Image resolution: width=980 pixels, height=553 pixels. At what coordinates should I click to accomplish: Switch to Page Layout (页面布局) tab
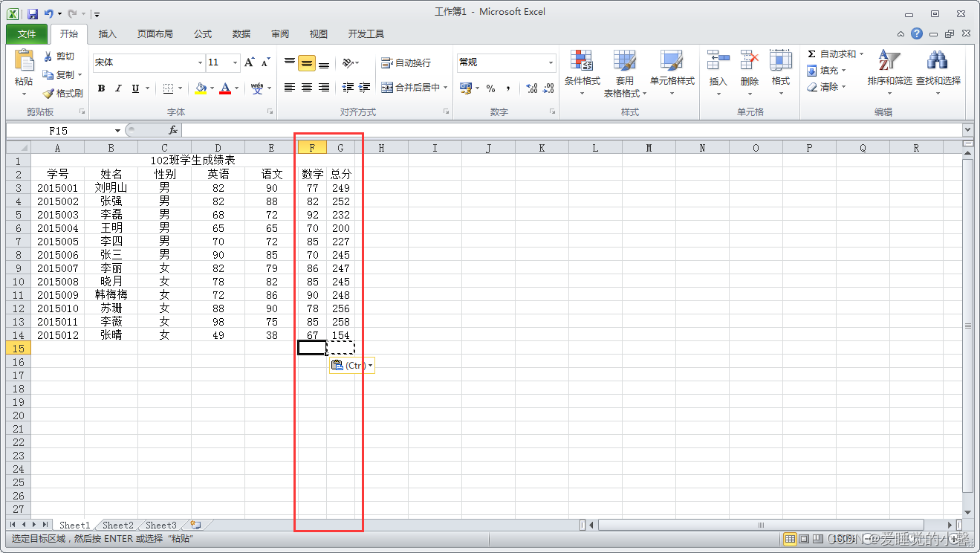tap(155, 33)
